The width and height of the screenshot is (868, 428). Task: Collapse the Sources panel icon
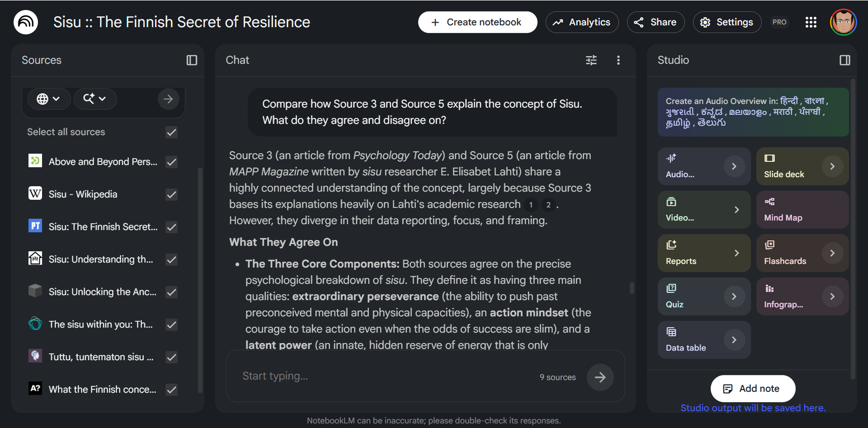191,60
